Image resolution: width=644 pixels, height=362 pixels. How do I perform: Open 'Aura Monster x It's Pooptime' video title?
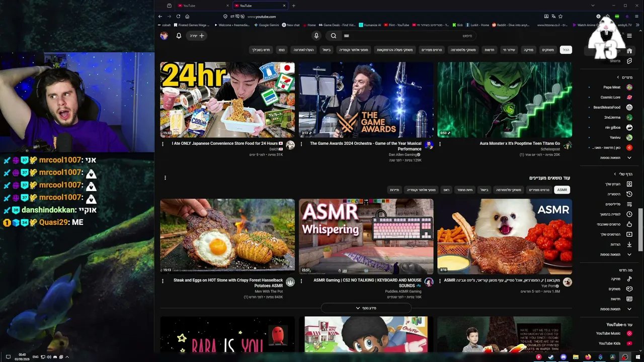click(520, 143)
